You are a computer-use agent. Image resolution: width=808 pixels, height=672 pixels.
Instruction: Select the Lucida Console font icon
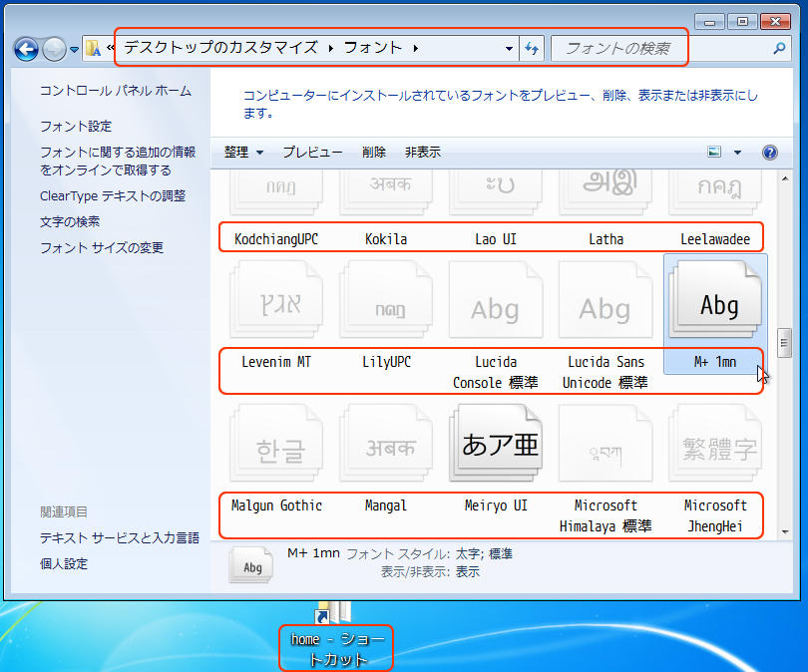point(496,300)
